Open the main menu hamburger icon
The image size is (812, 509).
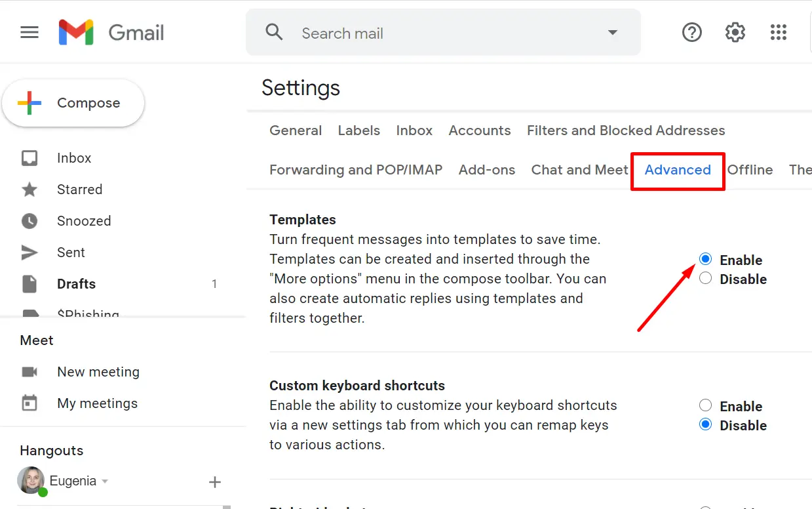click(x=29, y=32)
